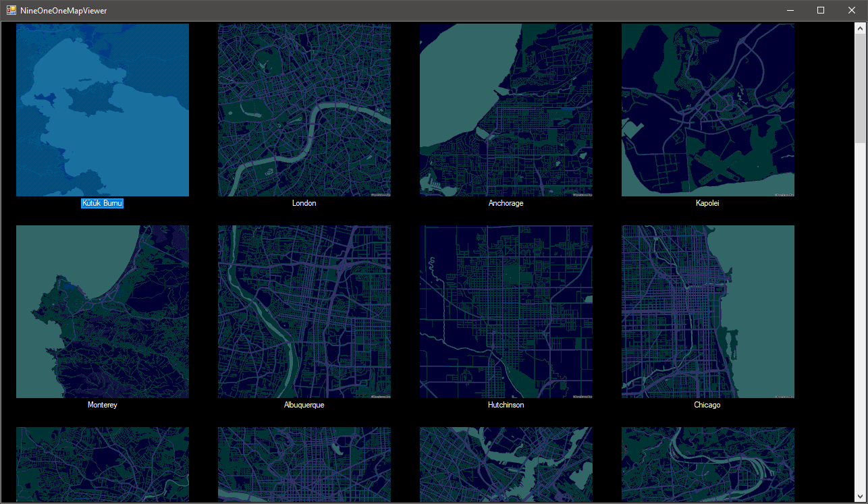The width and height of the screenshot is (868, 504).
Task: Click the scrollbar up arrow
Action: pos(860,28)
